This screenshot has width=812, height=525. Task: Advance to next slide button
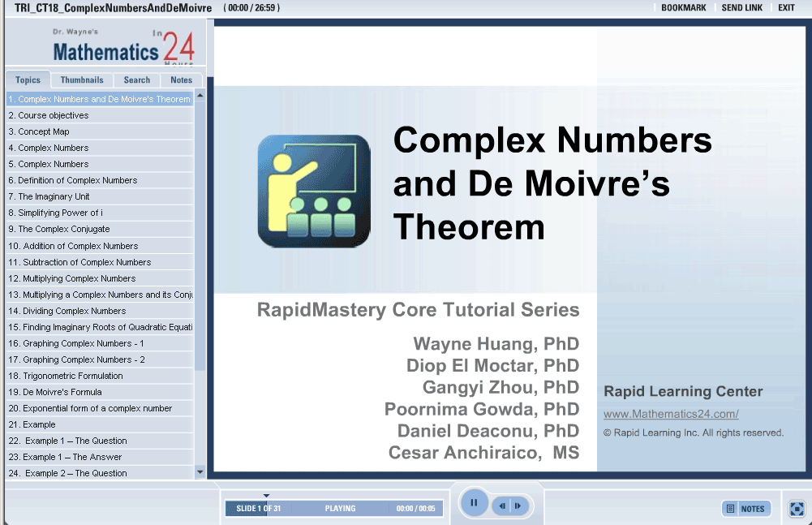click(518, 506)
